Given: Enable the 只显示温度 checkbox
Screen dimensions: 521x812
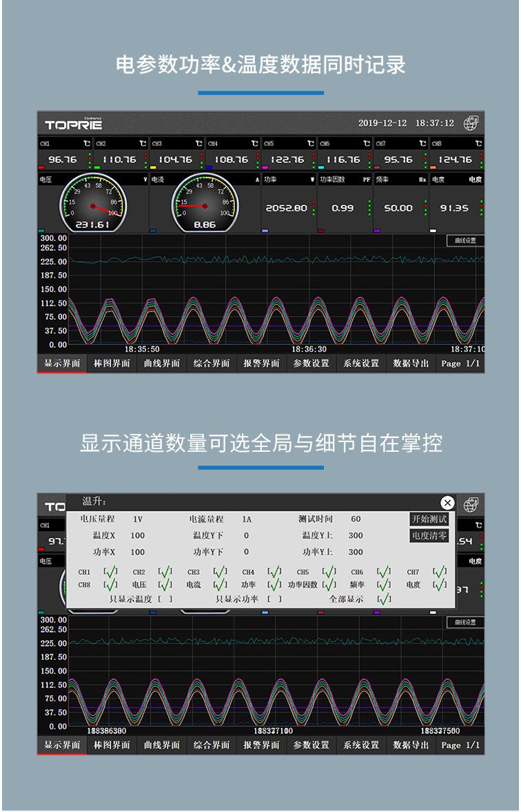Looking at the screenshot, I should 165,599.
